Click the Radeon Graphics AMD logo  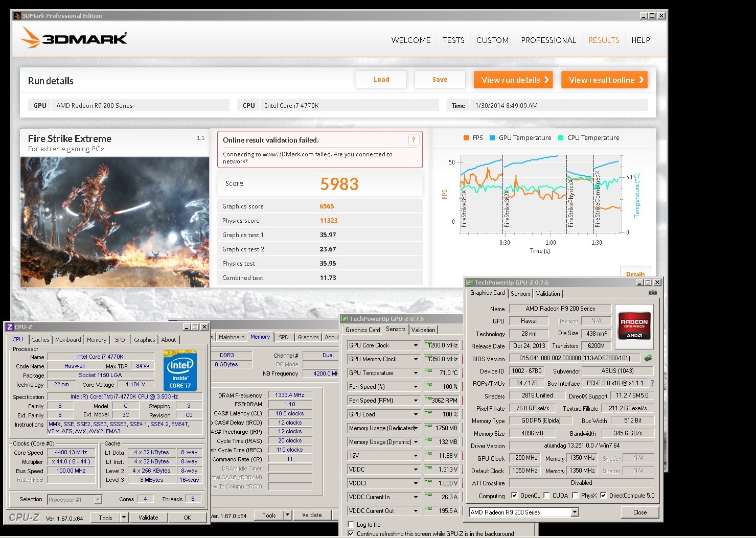click(634, 326)
